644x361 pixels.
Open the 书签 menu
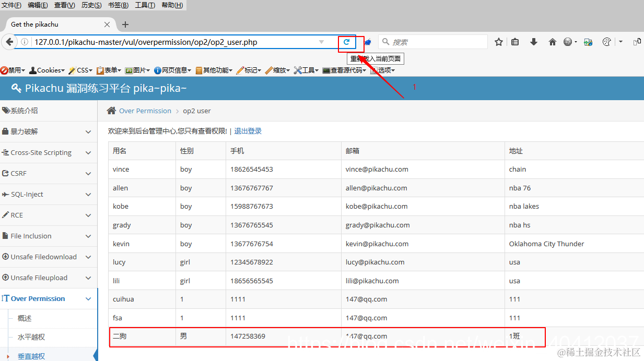119,5
